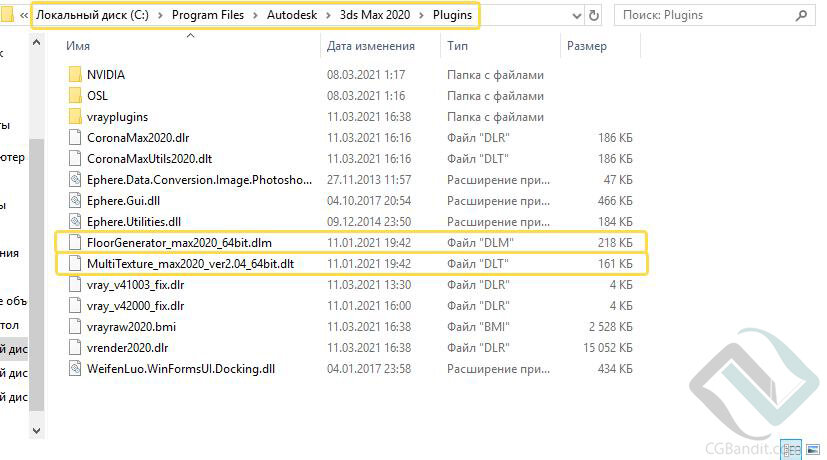The height and width of the screenshot is (460, 827).
Task: Select file Ephere.Gui.dll
Action: 123,200
